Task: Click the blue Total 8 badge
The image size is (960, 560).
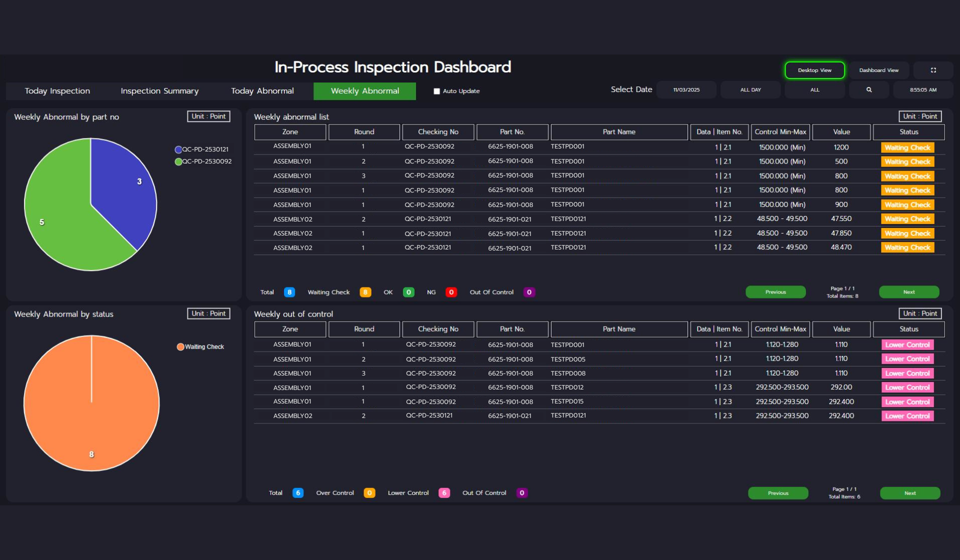Action: [289, 292]
